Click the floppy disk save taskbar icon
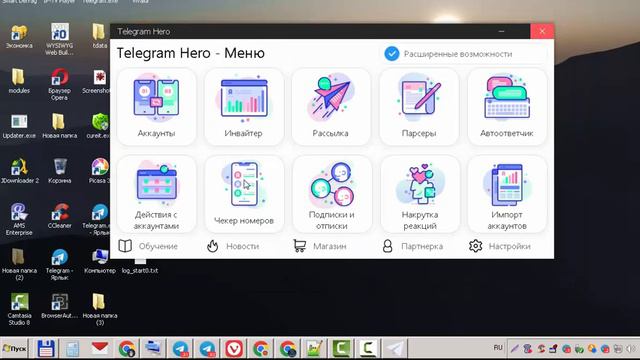640x360 pixels. point(46,349)
